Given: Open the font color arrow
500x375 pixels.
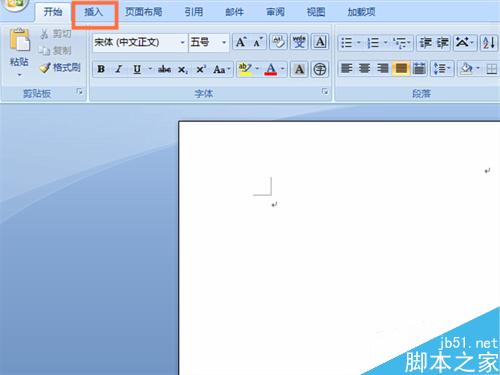Looking at the screenshot, I should pos(282,69).
